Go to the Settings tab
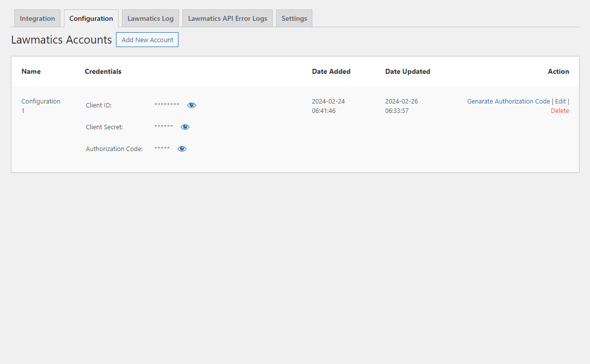This screenshot has width=590, height=364. (294, 18)
